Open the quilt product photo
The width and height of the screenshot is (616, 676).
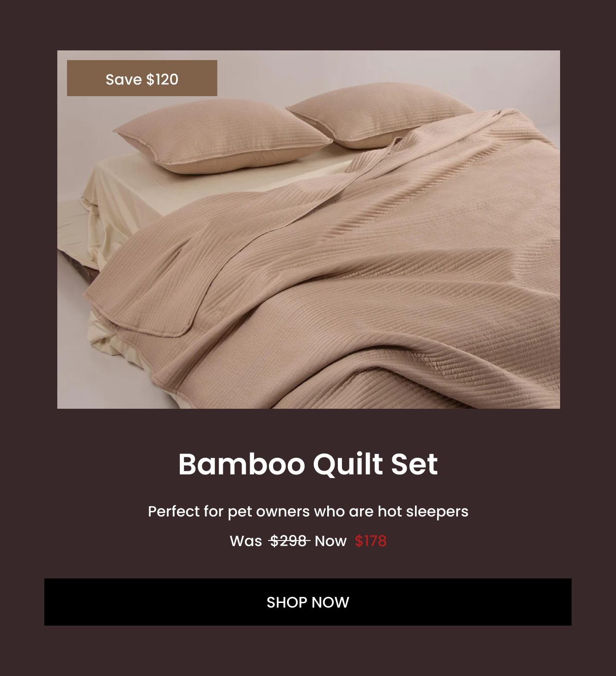pyautogui.click(x=309, y=229)
